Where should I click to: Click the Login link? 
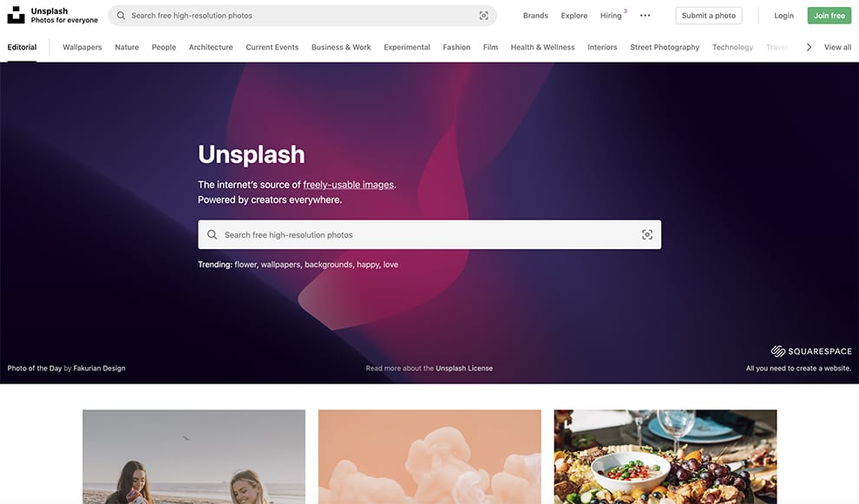(784, 16)
